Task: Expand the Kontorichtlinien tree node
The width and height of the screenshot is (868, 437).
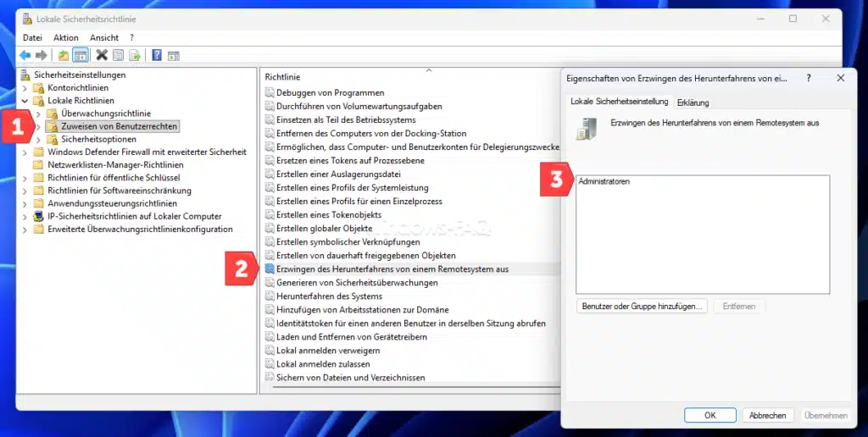Action: coord(25,88)
